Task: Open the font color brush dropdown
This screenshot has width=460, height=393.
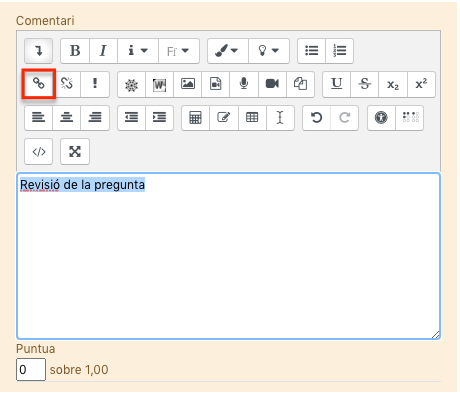Action: pos(228,51)
